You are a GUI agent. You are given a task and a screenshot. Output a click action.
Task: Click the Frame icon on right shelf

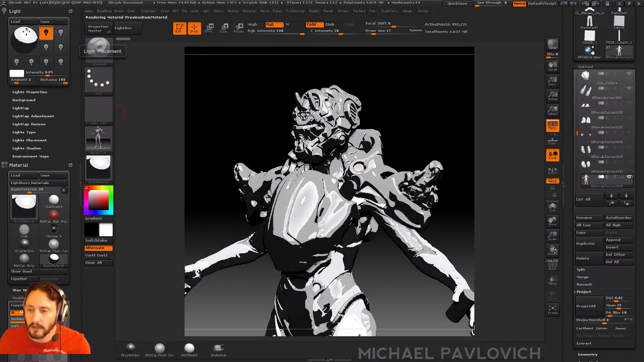pyautogui.click(x=552, y=310)
